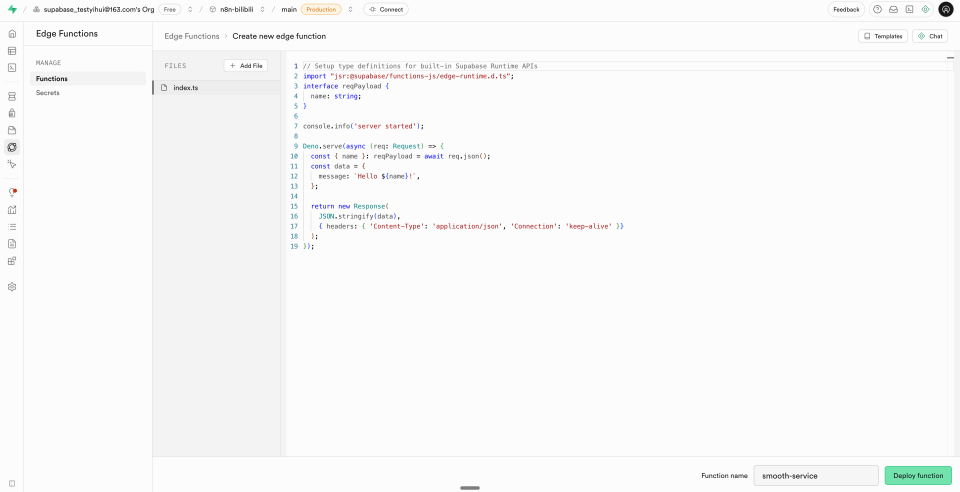This screenshot has width=960, height=492.
Task: Open the user account avatar
Action: (945, 9)
